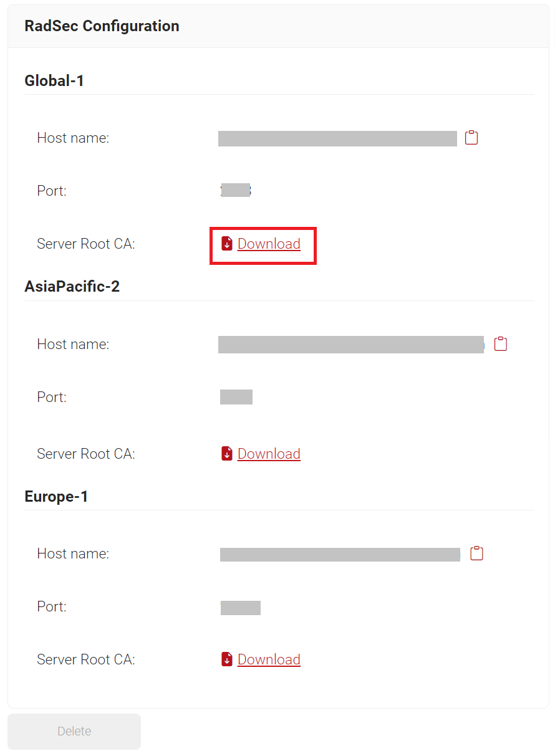Download the Europe-1 Server Root CA
Viewport: 555px width, 756px height.
(269, 659)
